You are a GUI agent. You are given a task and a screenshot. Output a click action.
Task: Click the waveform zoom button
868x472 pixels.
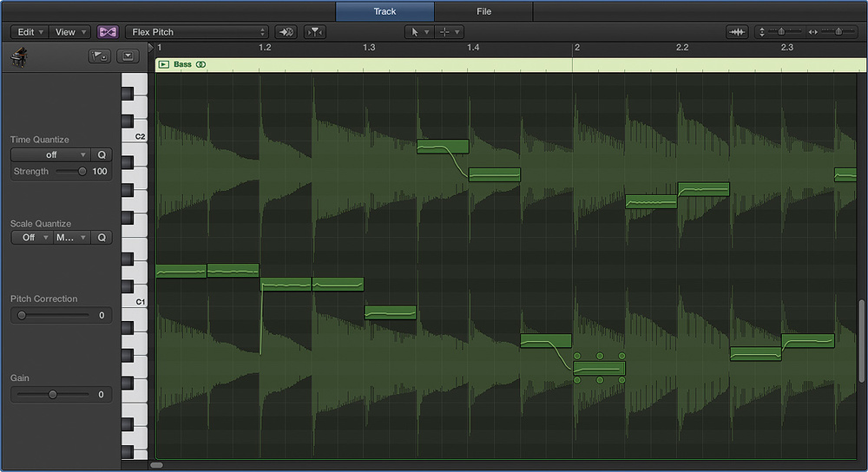(737, 32)
